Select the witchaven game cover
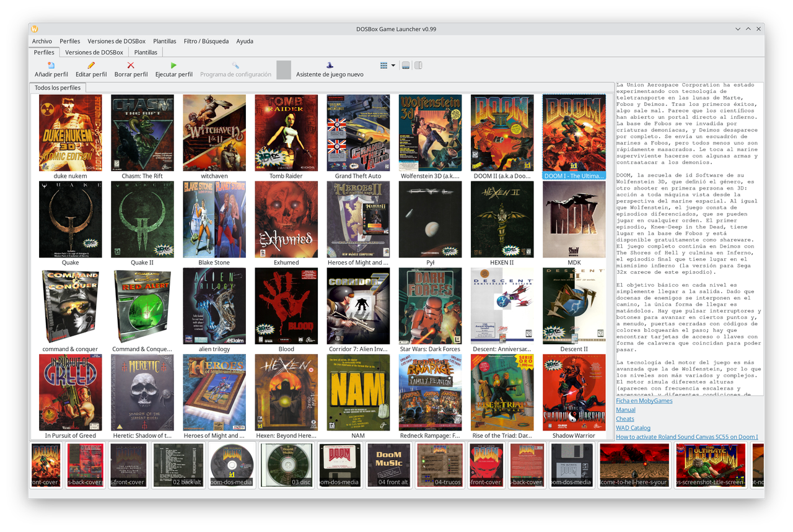 [214, 133]
